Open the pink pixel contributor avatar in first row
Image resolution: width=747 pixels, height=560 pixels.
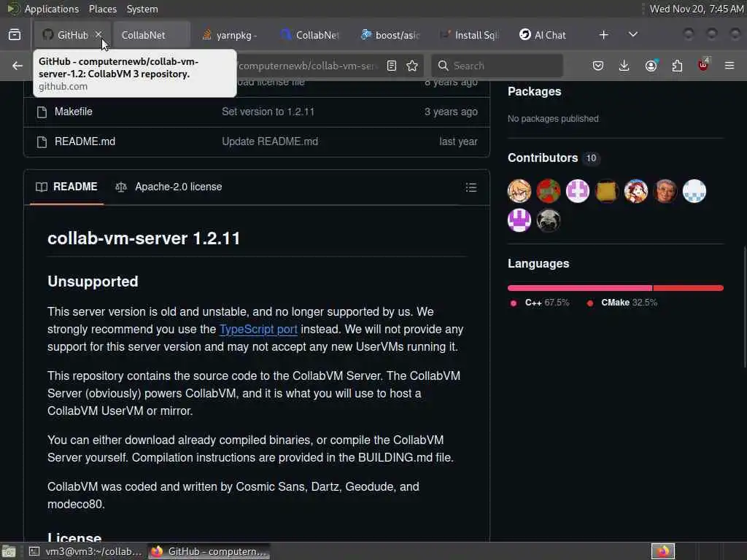point(578,192)
